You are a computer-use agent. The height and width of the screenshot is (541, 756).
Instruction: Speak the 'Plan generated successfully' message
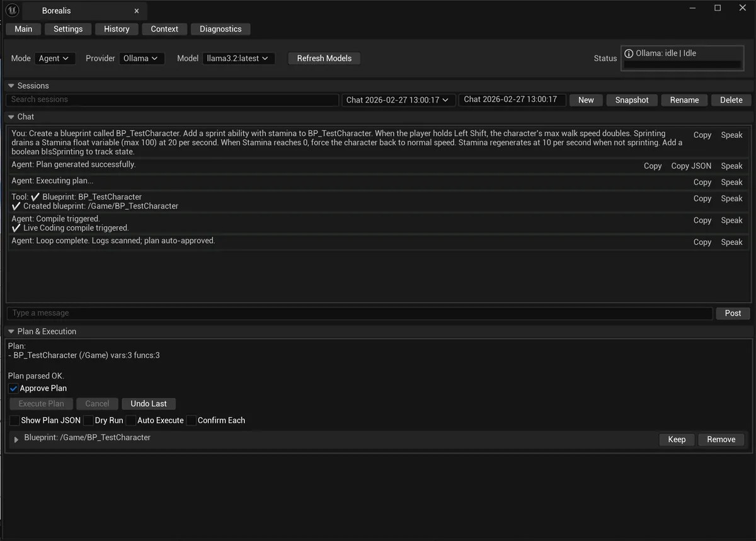731,166
